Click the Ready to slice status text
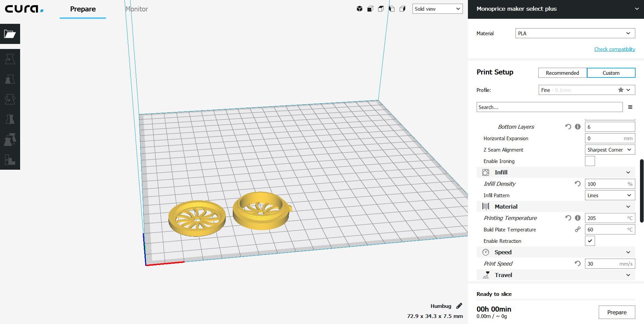 [x=494, y=294]
